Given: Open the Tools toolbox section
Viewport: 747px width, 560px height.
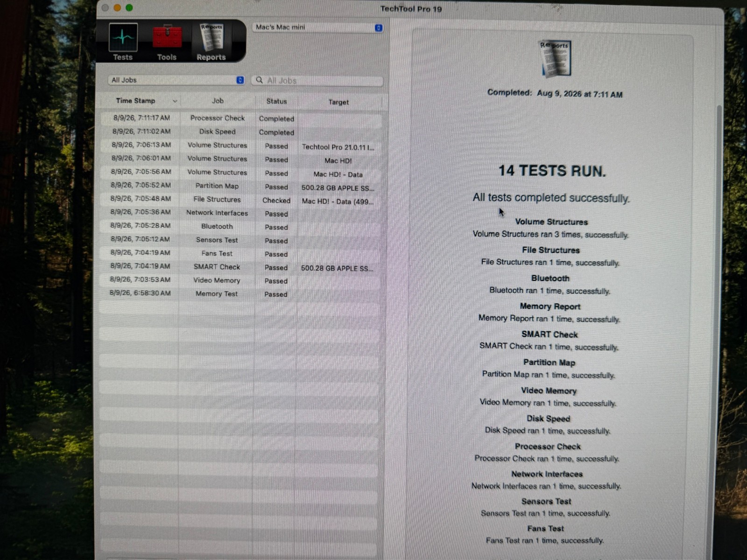Looking at the screenshot, I should point(167,42).
